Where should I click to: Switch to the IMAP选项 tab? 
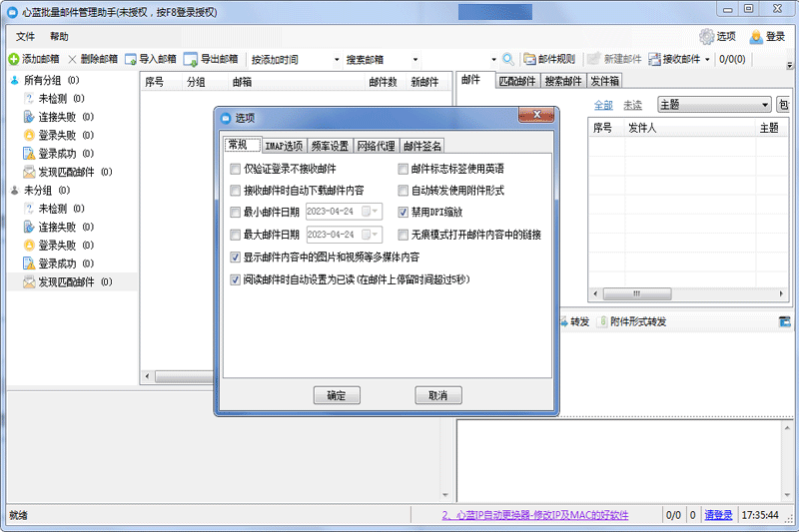pos(284,147)
